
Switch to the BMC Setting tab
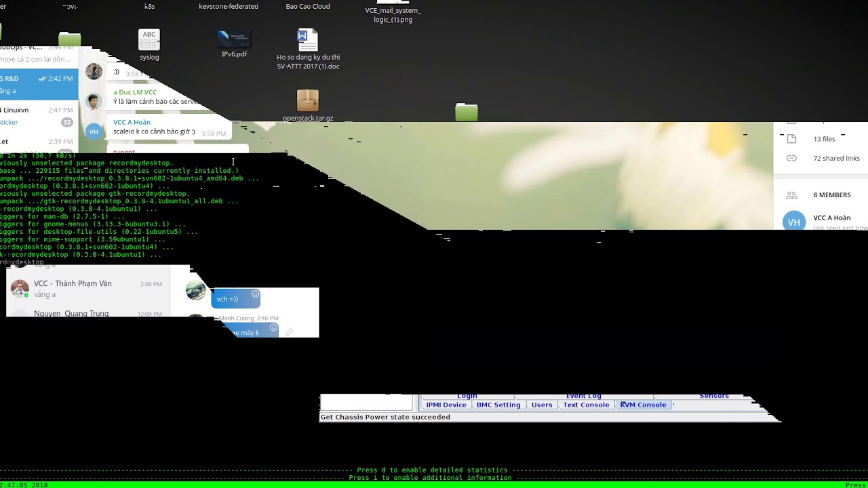pos(498,405)
